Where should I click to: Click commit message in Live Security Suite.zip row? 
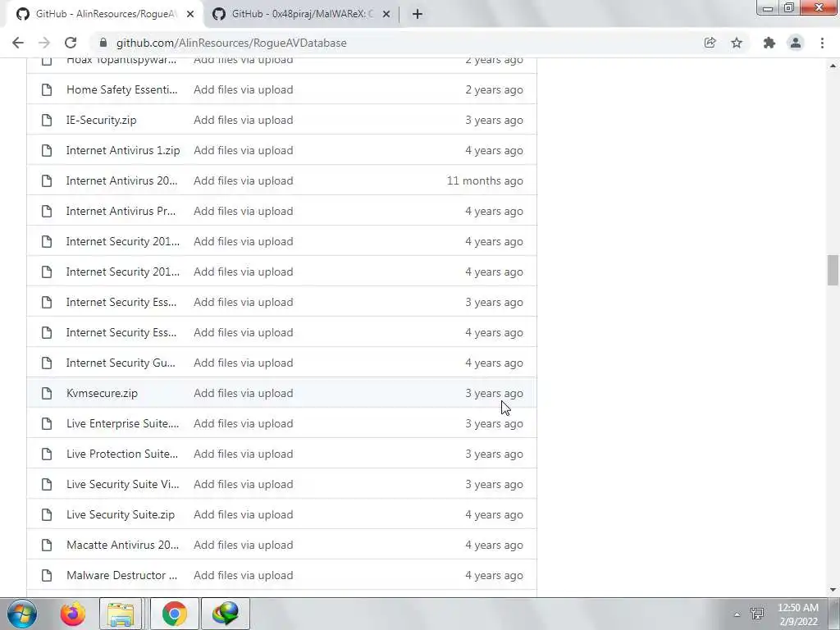click(243, 515)
